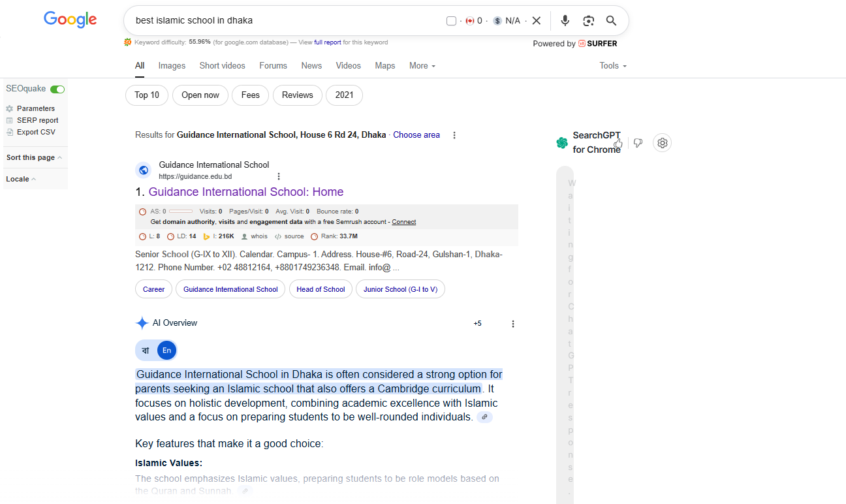Switch to the Images tab
This screenshot has height=504, width=846.
pyautogui.click(x=172, y=66)
